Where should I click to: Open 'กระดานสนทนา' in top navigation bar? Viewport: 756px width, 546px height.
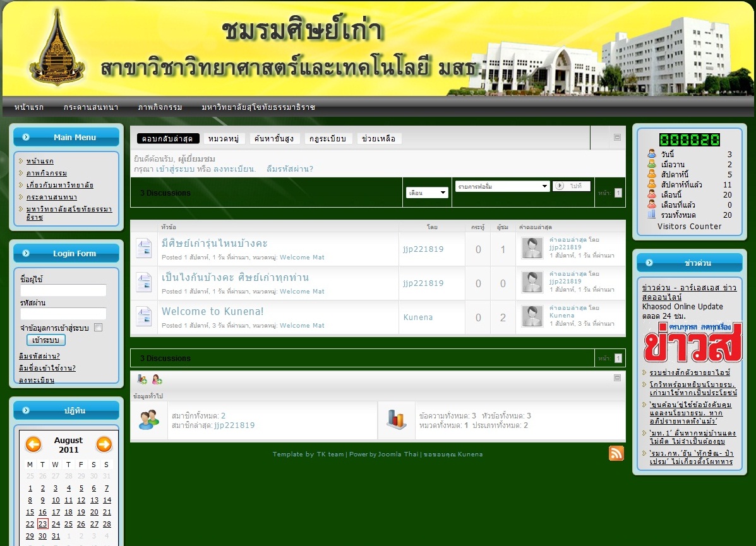pyautogui.click(x=91, y=107)
